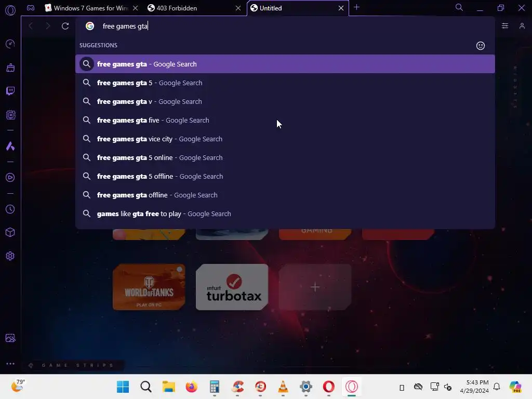Add a new speed dial tile

315,287
